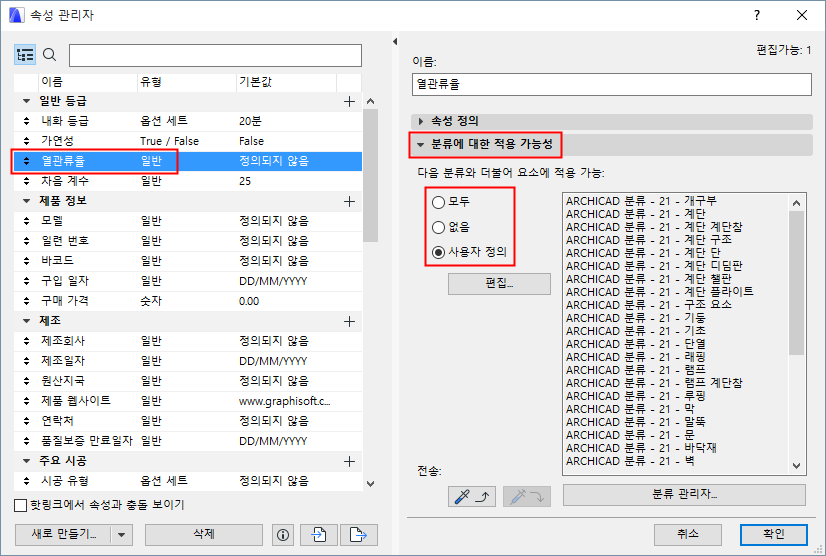
Task: Click the 이름 field containing 열관류율
Action: click(x=612, y=84)
